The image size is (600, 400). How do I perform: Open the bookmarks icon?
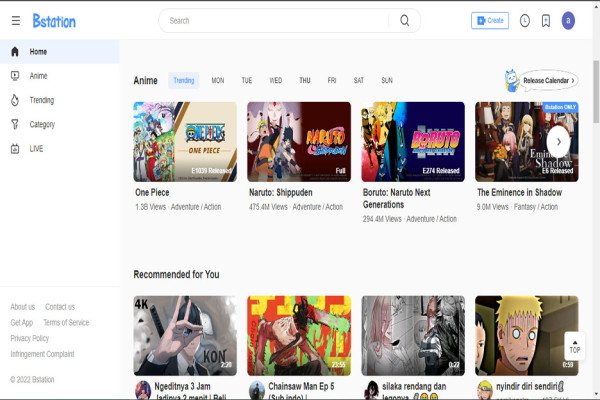(x=546, y=21)
